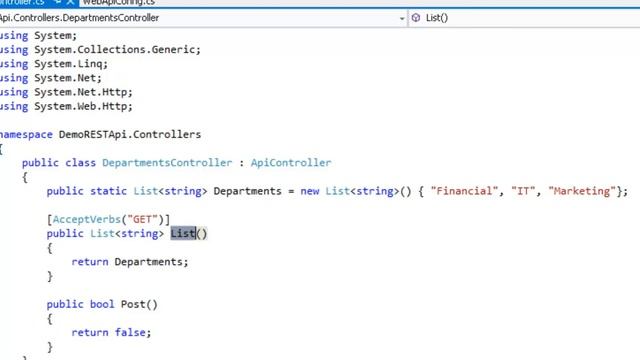Click the 'ApiController' base class name
640x360 pixels.
(291, 163)
